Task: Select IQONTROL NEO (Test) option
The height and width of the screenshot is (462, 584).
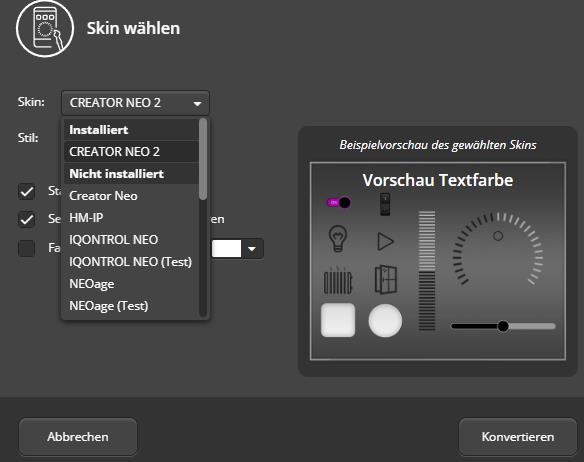Action: coord(131,262)
